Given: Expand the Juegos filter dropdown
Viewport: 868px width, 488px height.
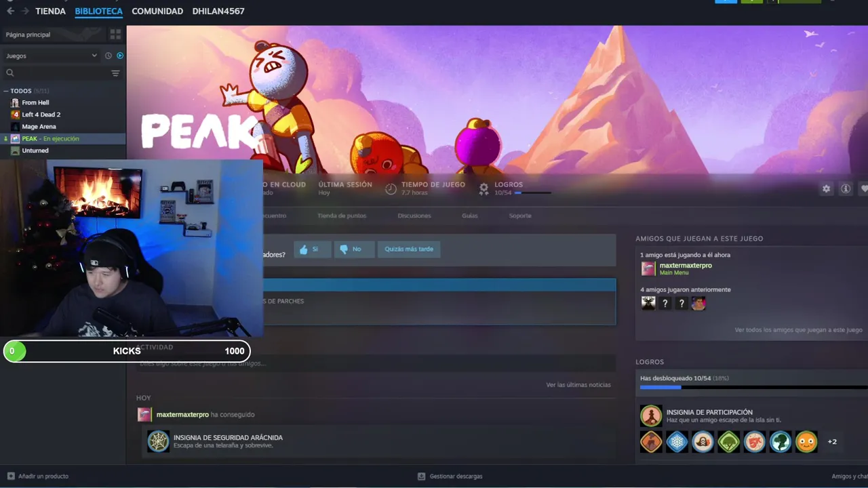Looking at the screenshot, I should 52,56.
